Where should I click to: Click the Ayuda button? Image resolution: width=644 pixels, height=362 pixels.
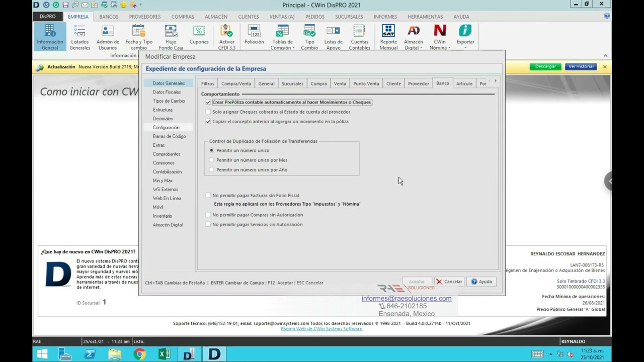481,282
